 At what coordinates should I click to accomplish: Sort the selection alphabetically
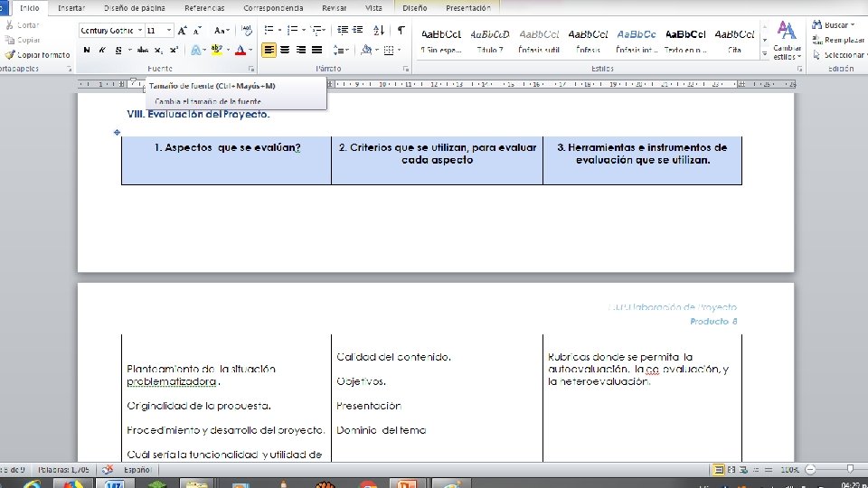pos(379,30)
